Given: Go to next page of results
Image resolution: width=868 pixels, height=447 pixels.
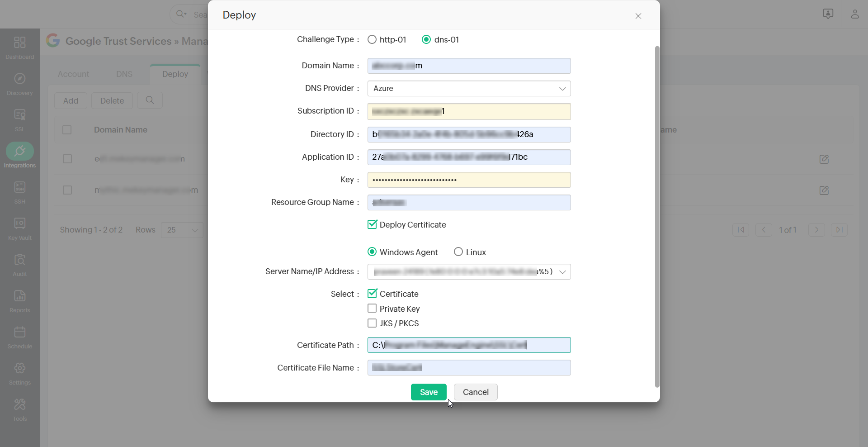Looking at the screenshot, I should pos(816,230).
